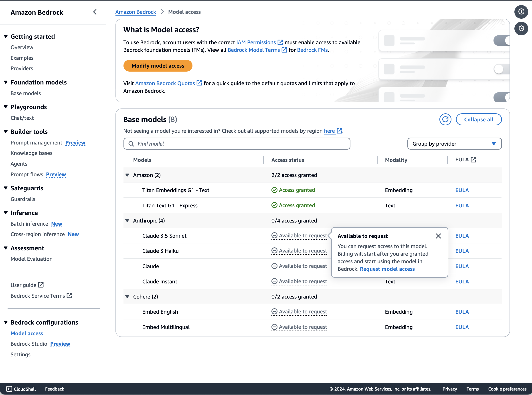Open the EULA link for Embed Multilingual
The image size is (532, 395).
click(x=462, y=327)
